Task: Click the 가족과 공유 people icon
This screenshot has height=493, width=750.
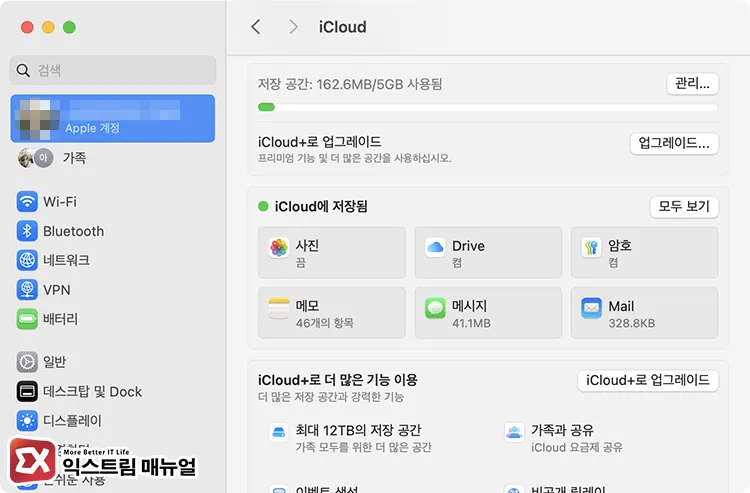Action: click(514, 432)
